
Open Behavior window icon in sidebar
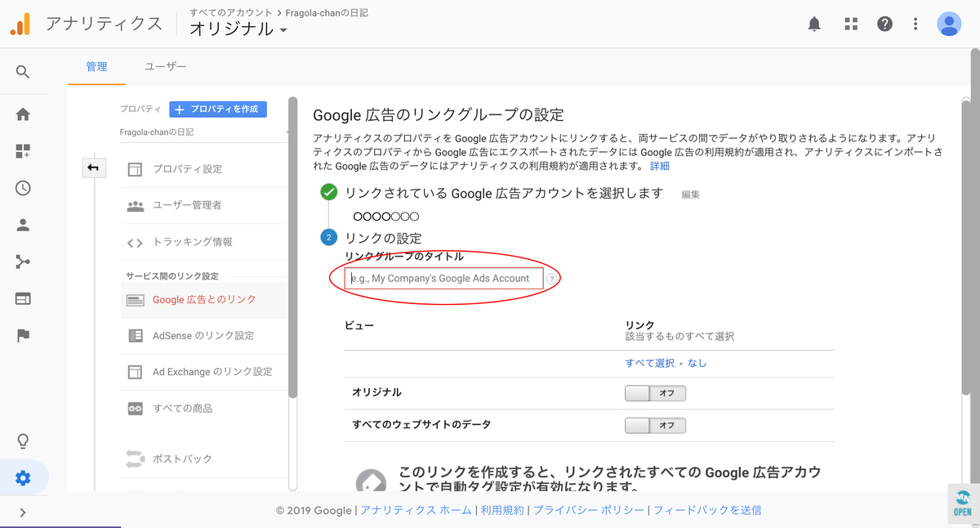(x=23, y=298)
